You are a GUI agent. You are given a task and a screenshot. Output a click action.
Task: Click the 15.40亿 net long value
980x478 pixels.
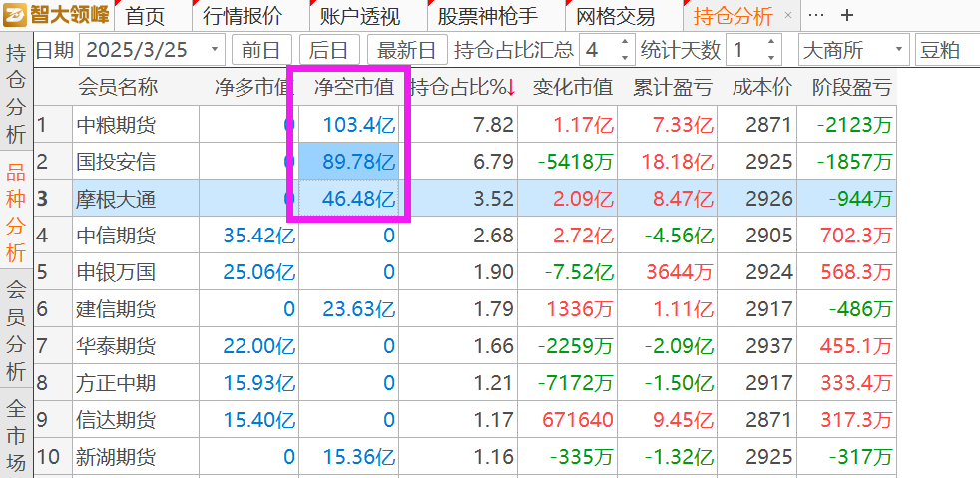[x=259, y=420]
